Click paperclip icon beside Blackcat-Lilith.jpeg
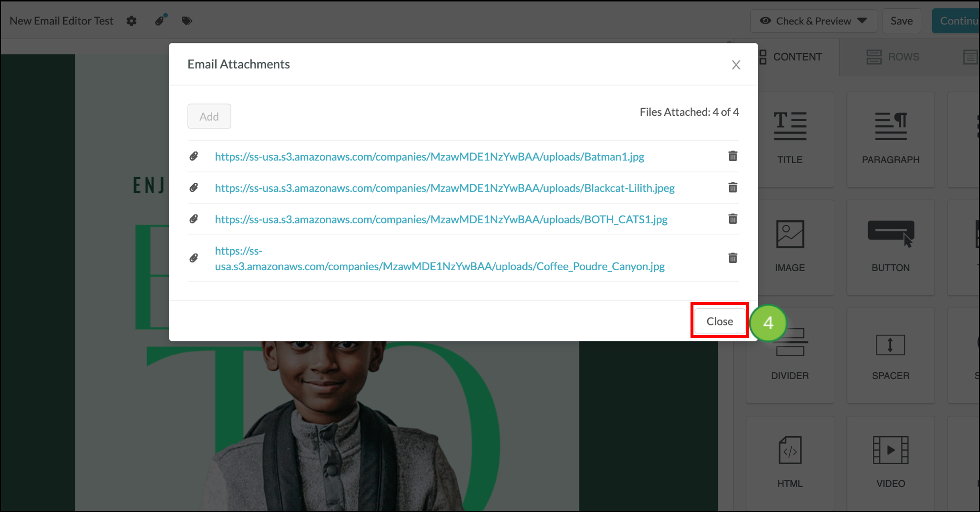980x512 pixels. (194, 188)
